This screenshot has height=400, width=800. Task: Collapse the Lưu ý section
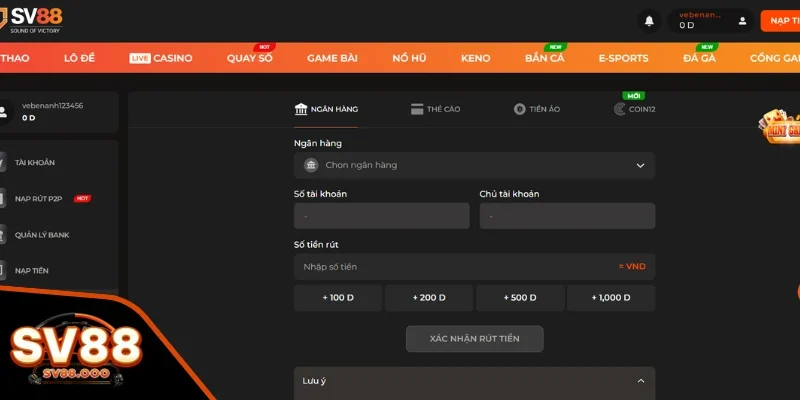coord(641,381)
